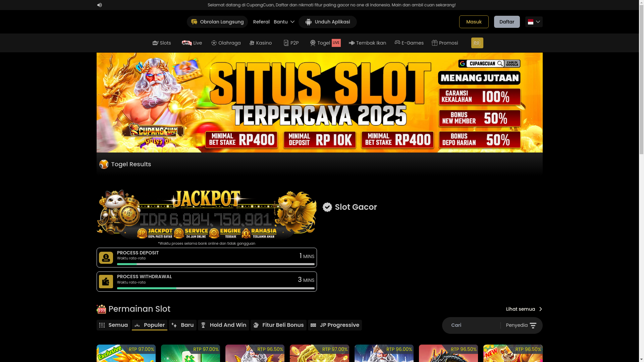
Task: Open the Olahraga sports menu
Action: click(x=226, y=43)
